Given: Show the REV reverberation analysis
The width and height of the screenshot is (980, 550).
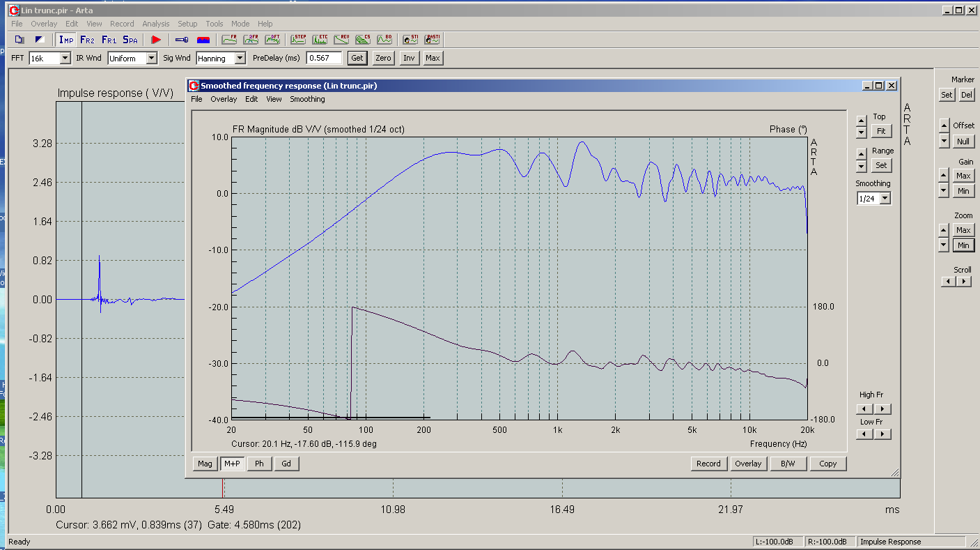Looking at the screenshot, I should pyautogui.click(x=341, y=40).
